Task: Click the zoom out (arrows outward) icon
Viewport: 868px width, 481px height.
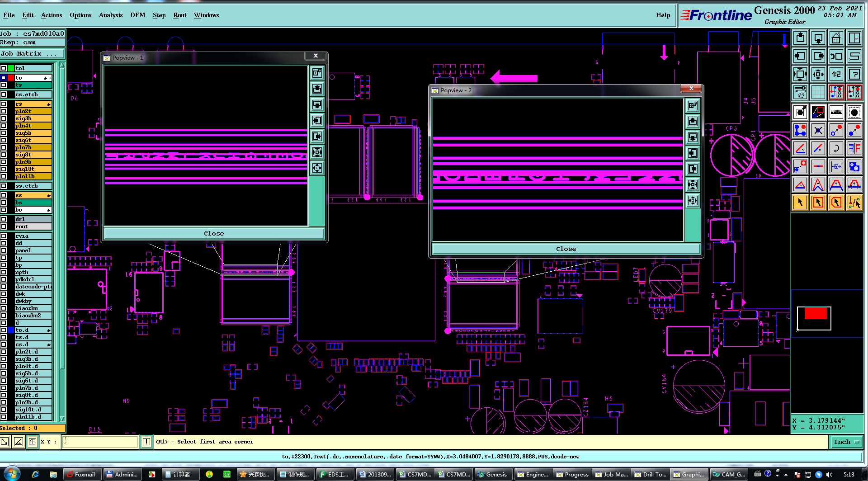Action: [x=818, y=74]
